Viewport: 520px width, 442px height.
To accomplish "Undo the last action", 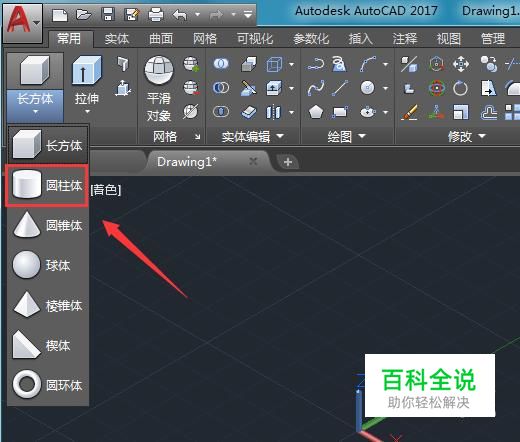I will [180, 15].
